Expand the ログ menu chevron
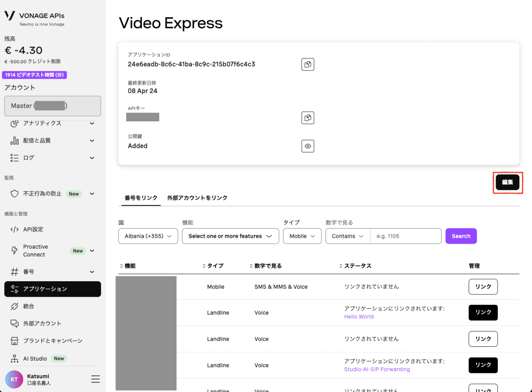This screenshot has height=392, width=532. pos(92,158)
